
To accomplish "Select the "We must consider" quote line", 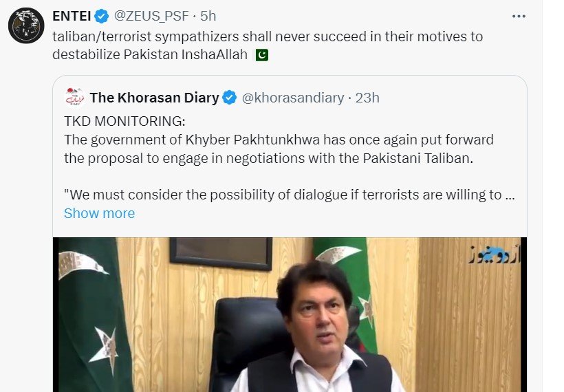I will click(x=283, y=195).
